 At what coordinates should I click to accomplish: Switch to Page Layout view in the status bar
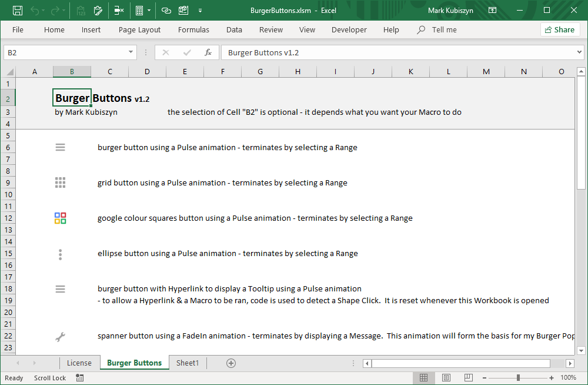[x=446, y=378]
